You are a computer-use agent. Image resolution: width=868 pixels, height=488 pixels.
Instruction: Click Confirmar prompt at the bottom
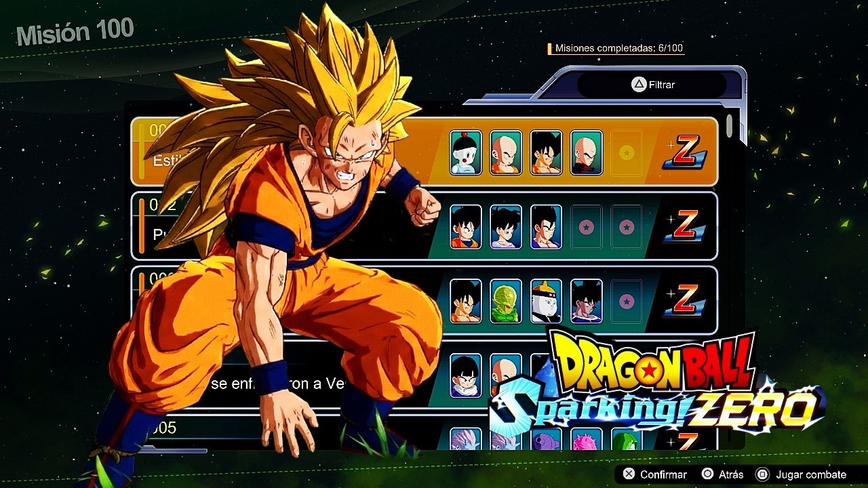point(654,474)
